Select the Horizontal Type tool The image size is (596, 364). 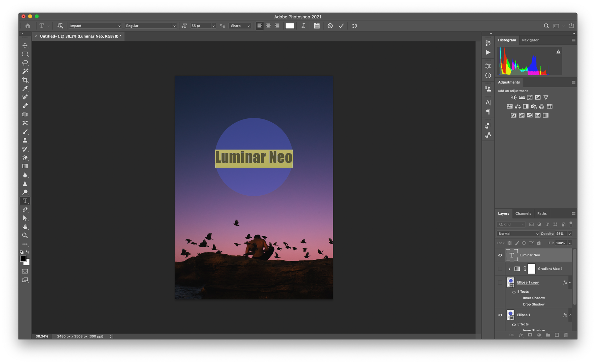pos(25,201)
